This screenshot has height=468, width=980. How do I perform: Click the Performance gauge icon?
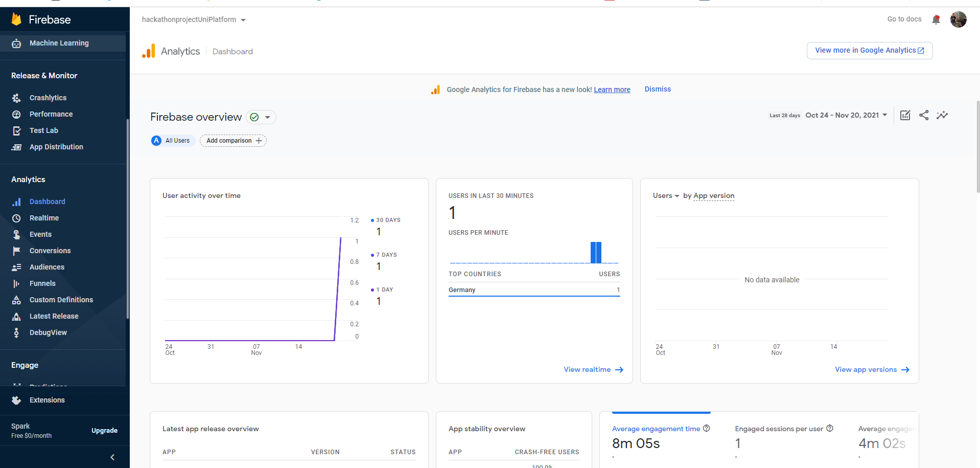click(16, 114)
